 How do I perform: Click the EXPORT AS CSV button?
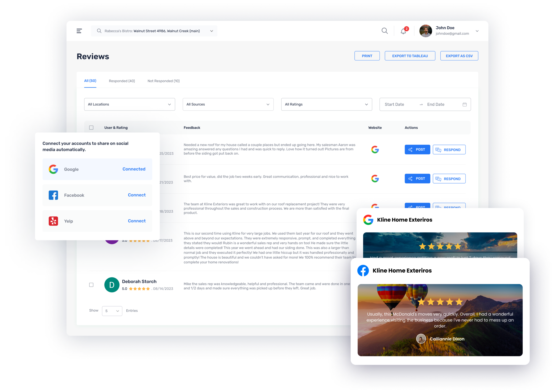coord(459,56)
